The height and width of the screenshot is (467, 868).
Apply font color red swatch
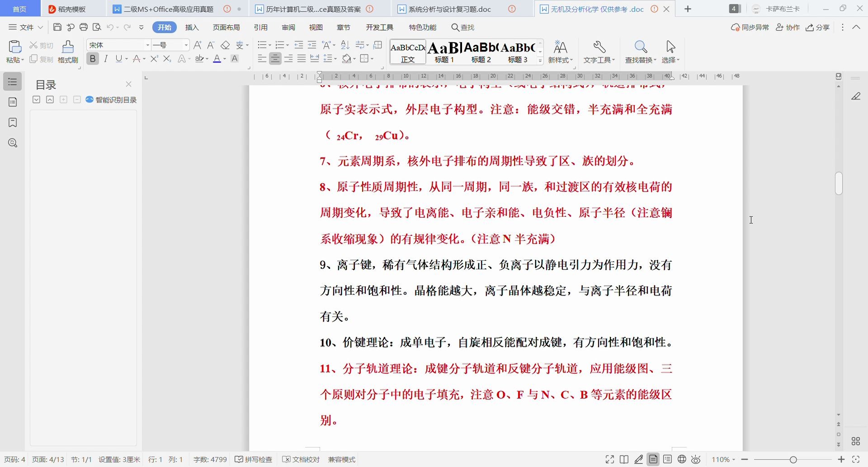(x=217, y=59)
